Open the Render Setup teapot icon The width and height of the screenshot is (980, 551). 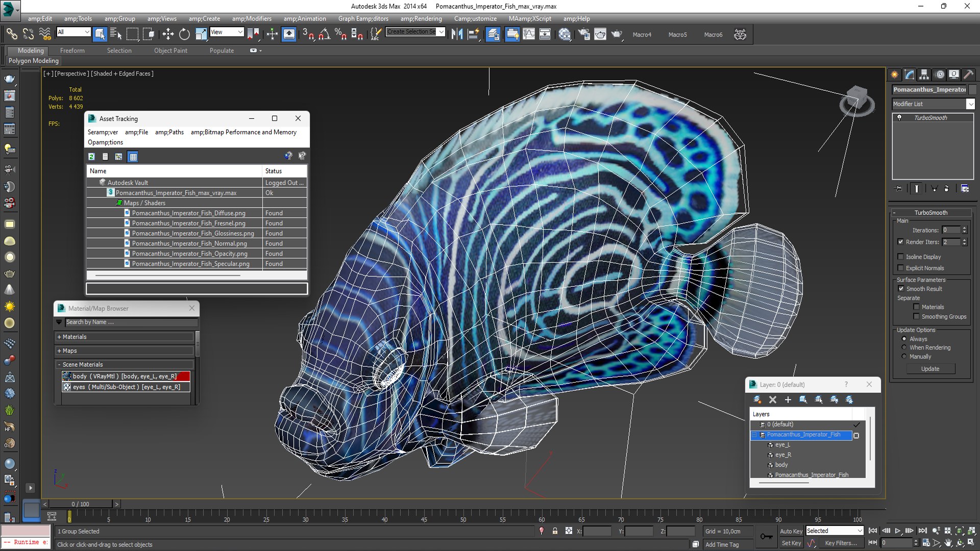pyautogui.click(x=584, y=34)
